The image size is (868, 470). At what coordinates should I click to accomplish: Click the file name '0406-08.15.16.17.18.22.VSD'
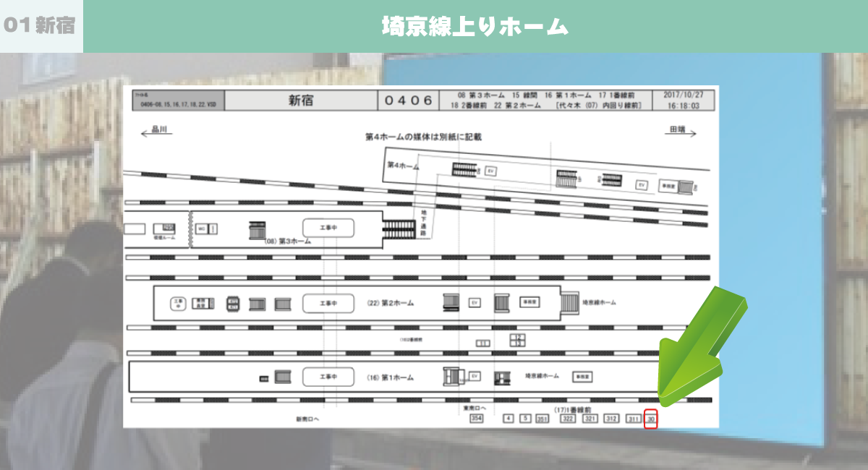pos(177,105)
